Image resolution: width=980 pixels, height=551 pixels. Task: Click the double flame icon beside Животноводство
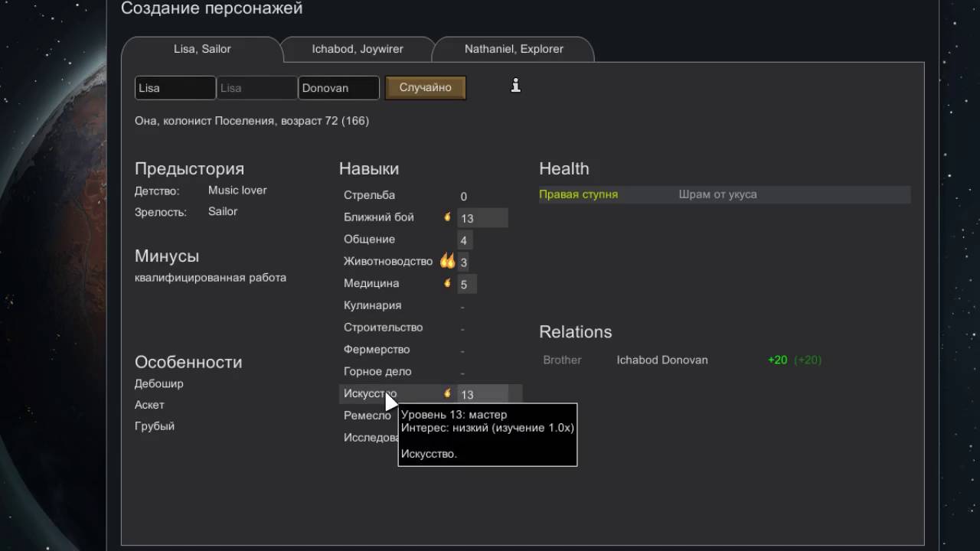(x=448, y=261)
